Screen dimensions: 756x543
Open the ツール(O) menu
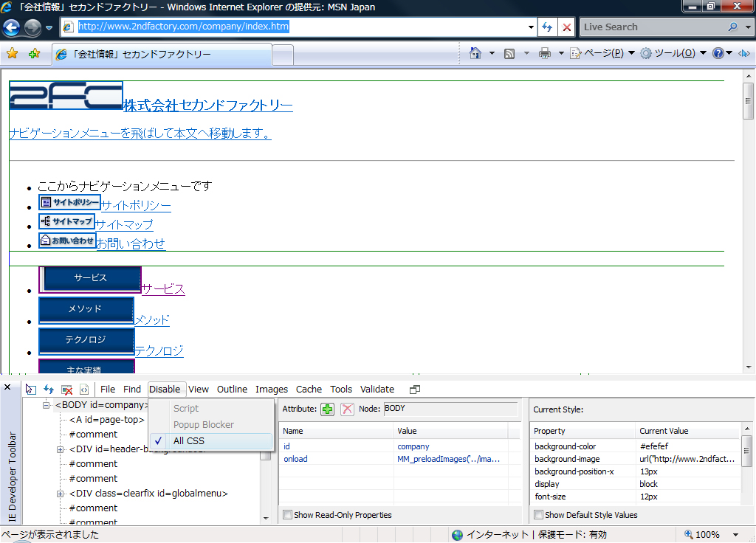[673, 53]
